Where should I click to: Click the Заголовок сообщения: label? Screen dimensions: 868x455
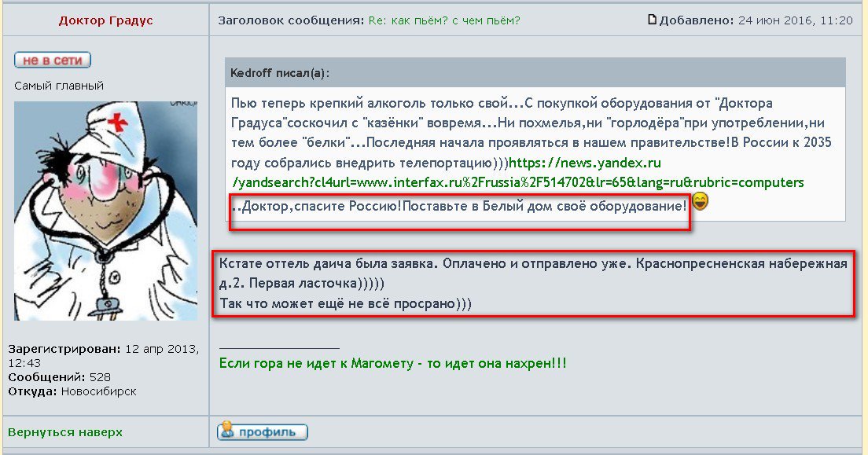(291, 21)
